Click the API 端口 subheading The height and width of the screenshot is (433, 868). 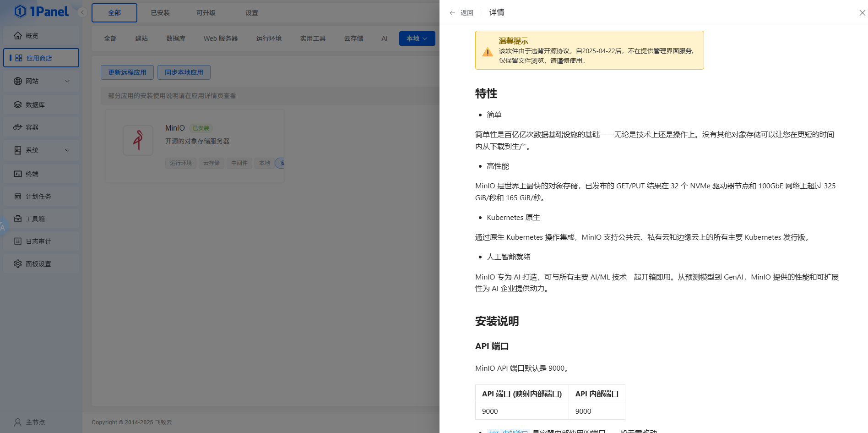tap(492, 346)
